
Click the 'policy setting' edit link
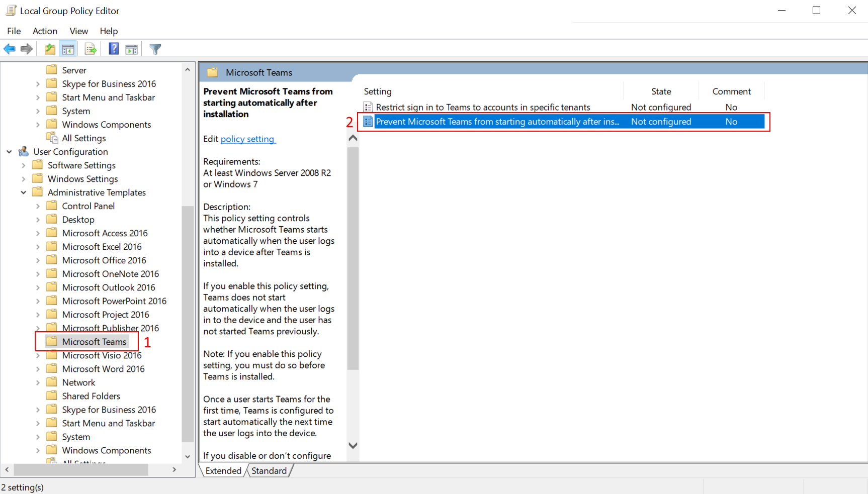click(248, 139)
